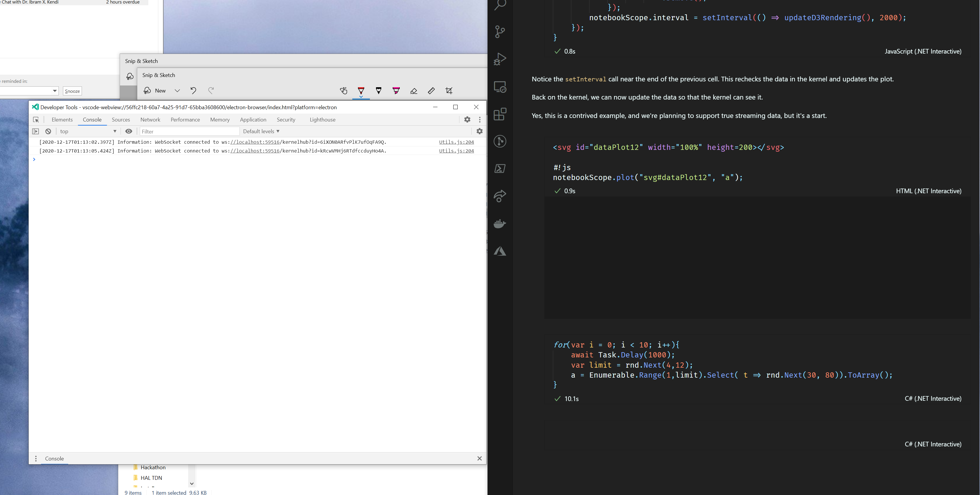
Task: Click the Snooze button on the reminder
Action: pos(72,90)
